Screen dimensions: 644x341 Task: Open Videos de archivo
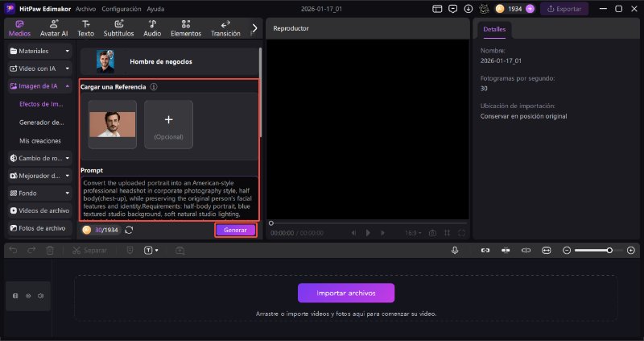39,210
